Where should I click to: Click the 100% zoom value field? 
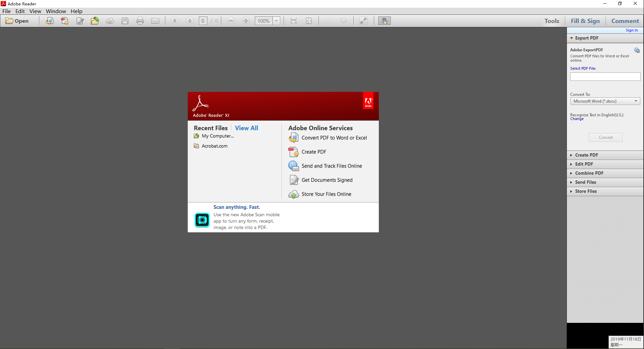[264, 21]
